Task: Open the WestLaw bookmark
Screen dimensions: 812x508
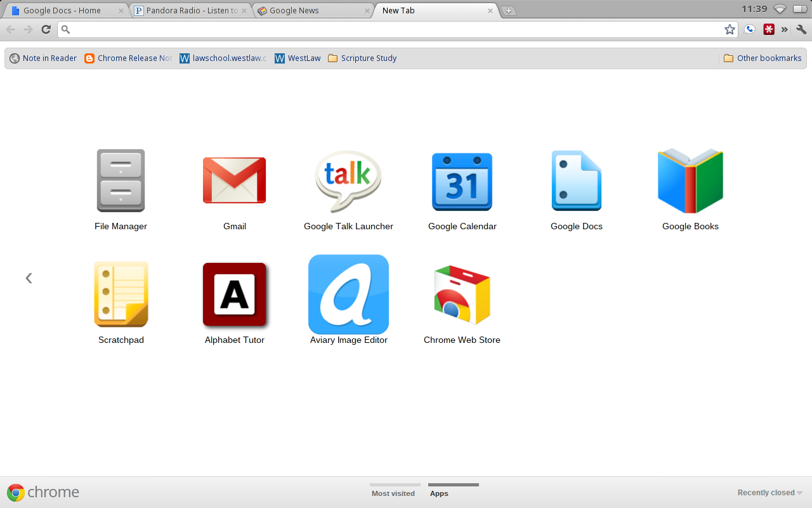Action: pos(298,58)
